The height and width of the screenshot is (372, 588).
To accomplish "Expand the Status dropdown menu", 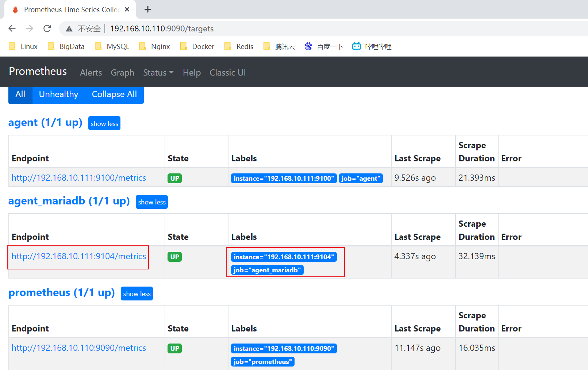I will click(158, 73).
